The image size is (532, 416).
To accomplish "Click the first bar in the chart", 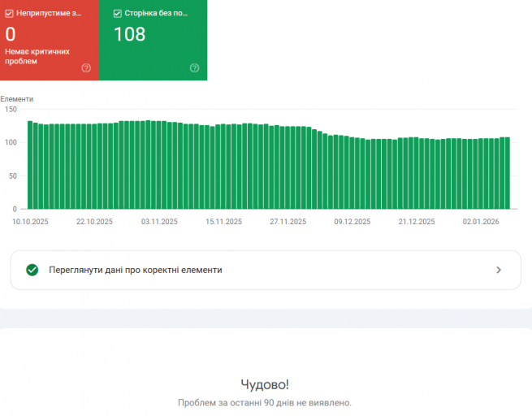I will coord(30,165).
